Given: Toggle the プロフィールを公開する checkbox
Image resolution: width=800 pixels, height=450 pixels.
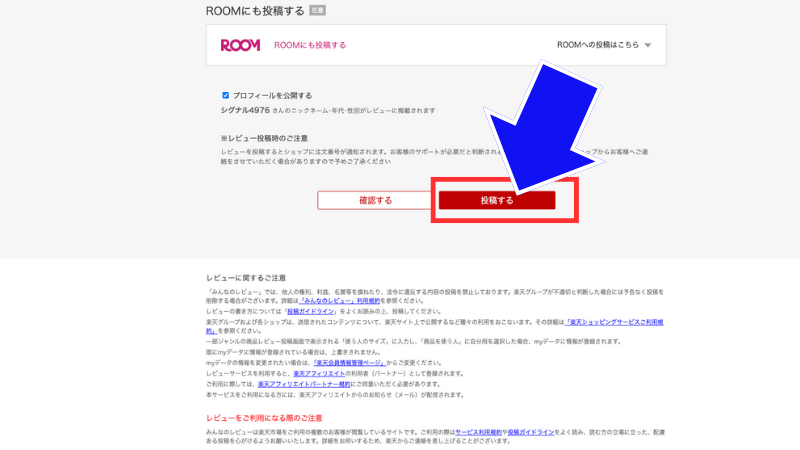Looking at the screenshot, I should (x=226, y=95).
